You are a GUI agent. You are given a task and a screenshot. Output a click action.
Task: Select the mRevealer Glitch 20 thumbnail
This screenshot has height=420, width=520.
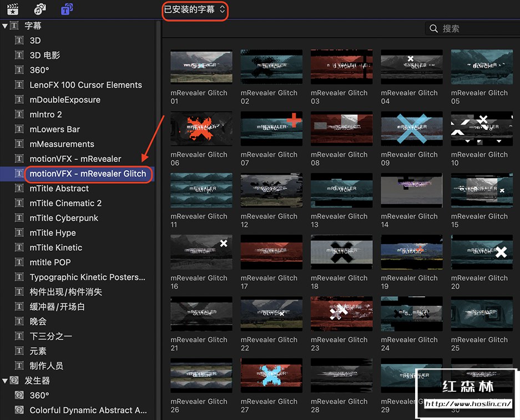482,252
